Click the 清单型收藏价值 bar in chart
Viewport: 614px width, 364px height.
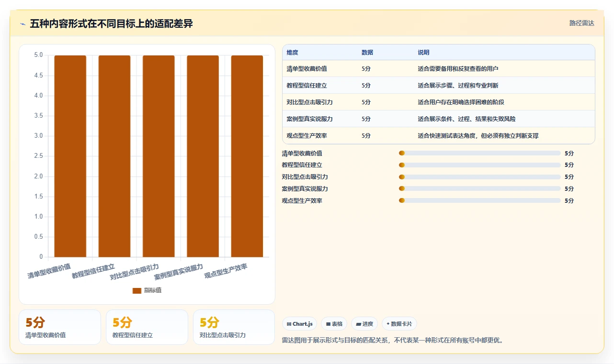point(70,156)
